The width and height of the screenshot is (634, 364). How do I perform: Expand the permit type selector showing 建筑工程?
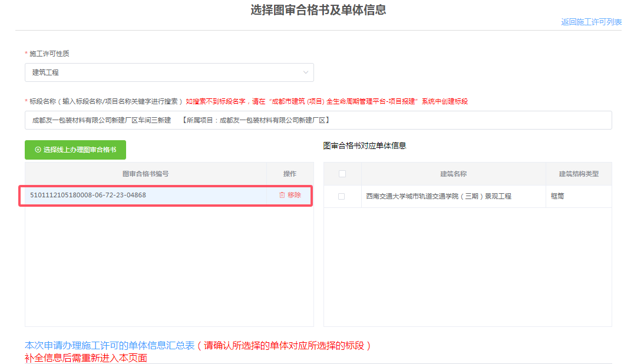tap(169, 72)
